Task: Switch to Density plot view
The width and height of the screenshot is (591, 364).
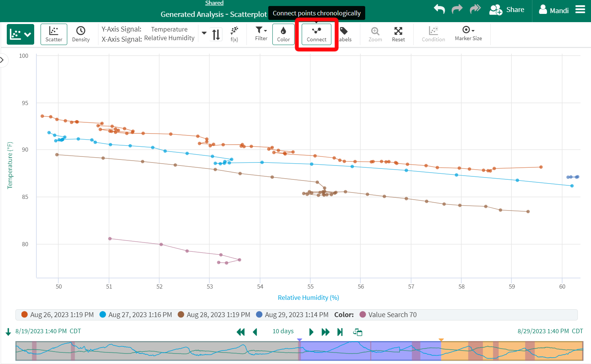Action: [81, 34]
